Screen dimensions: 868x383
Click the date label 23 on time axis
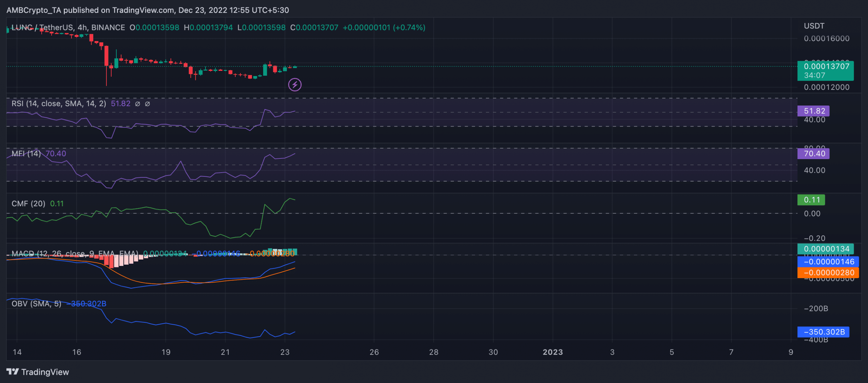[x=285, y=352]
